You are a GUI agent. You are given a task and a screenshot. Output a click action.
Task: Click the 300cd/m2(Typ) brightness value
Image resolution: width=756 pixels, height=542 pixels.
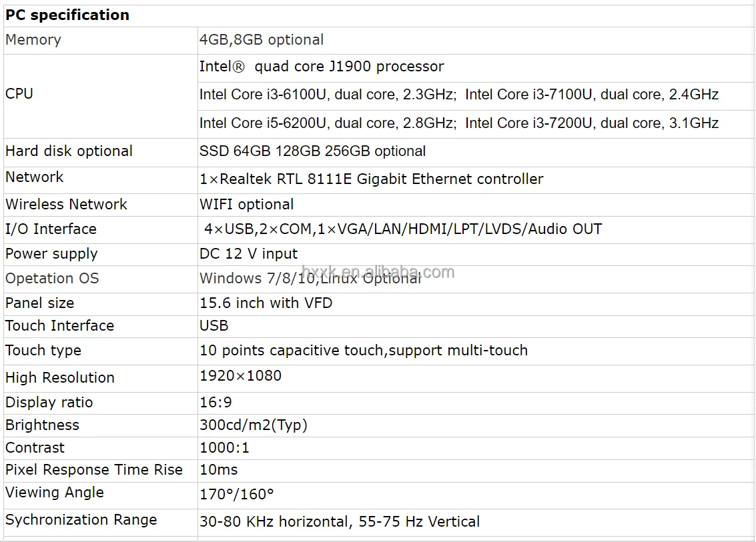[253, 425]
